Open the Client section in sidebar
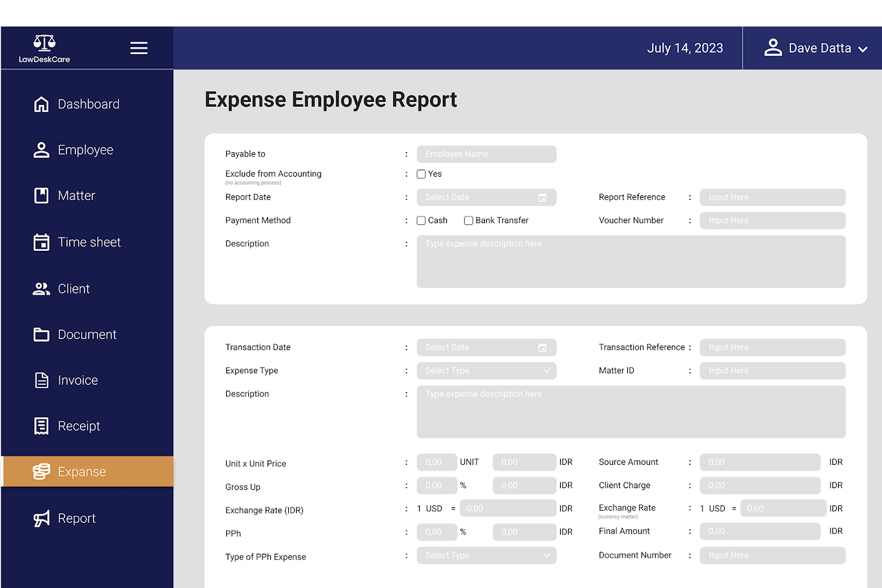This screenshot has height=588, width=882. pos(73,289)
